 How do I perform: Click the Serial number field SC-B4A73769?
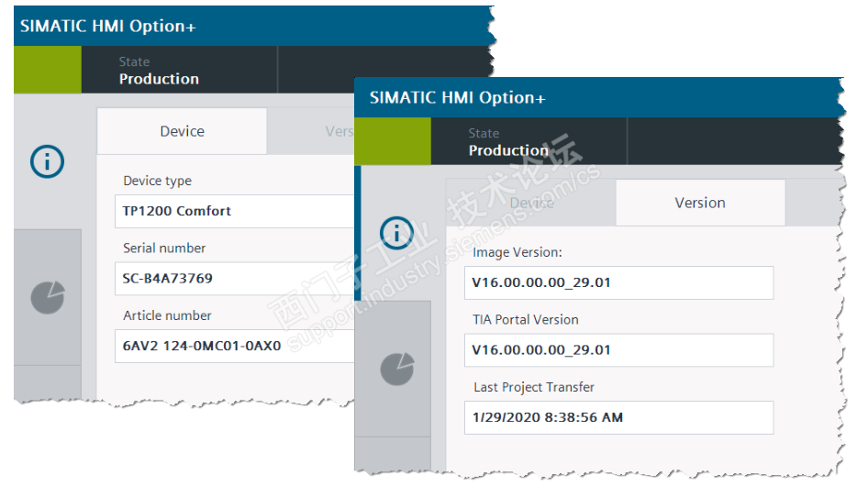tap(234, 279)
